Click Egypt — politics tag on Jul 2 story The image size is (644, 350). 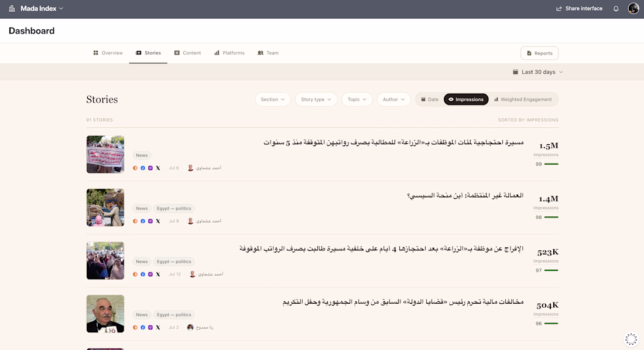tap(174, 315)
